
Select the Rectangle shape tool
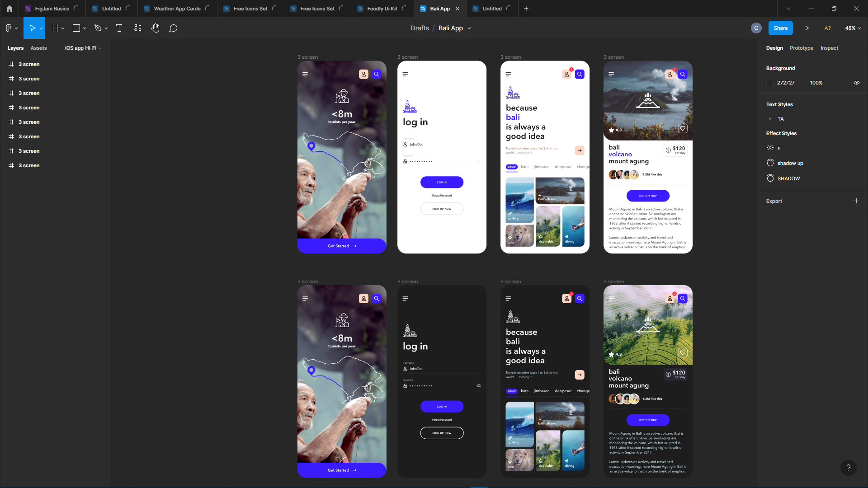click(76, 28)
